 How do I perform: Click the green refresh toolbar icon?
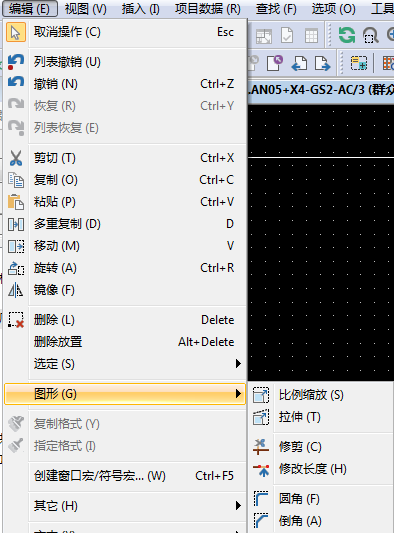point(347,35)
